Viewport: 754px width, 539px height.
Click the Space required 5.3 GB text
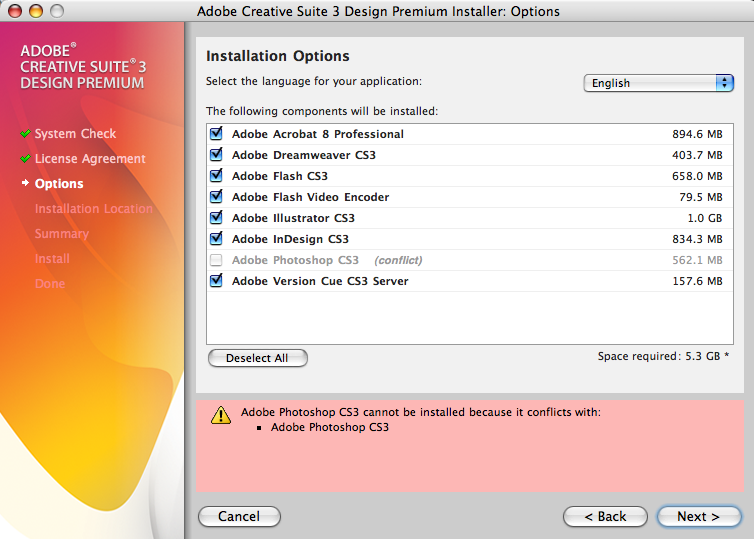pyautogui.click(x=663, y=356)
